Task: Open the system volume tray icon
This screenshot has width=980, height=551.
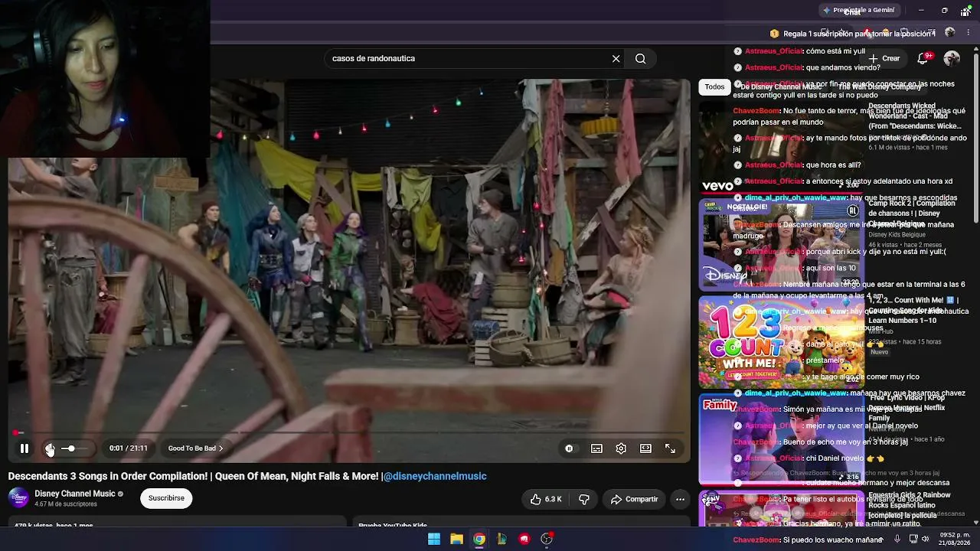Action: 926,539
